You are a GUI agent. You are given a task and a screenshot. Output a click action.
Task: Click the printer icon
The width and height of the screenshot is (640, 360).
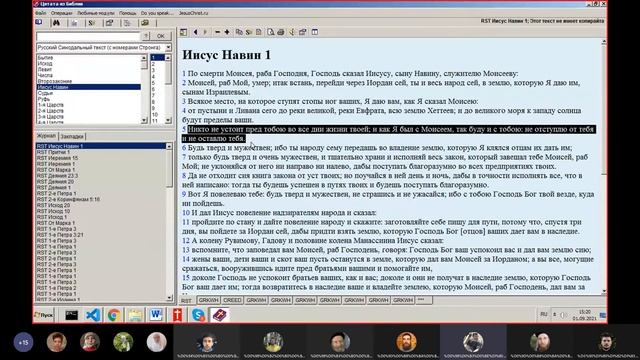tap(281, 32)
